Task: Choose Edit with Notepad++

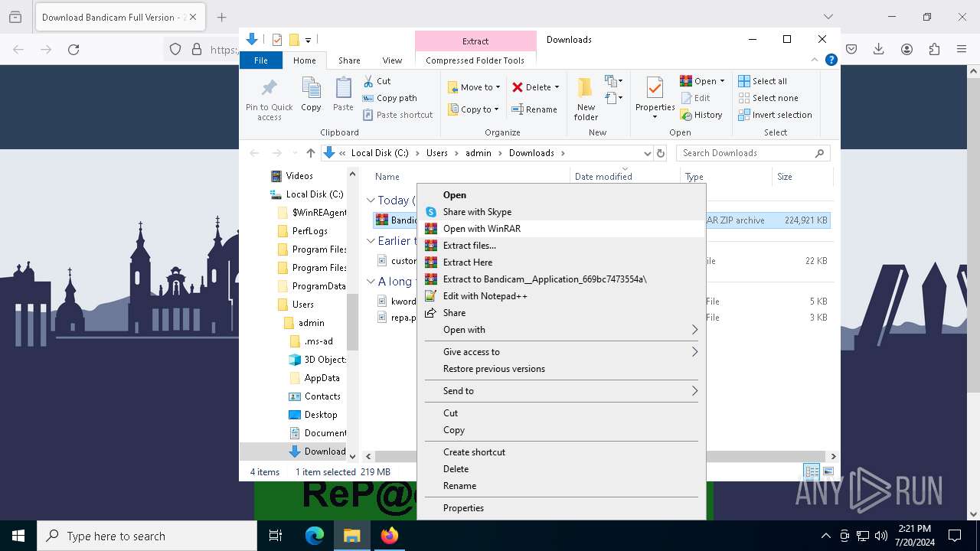Action: click(x=563, y=296)
